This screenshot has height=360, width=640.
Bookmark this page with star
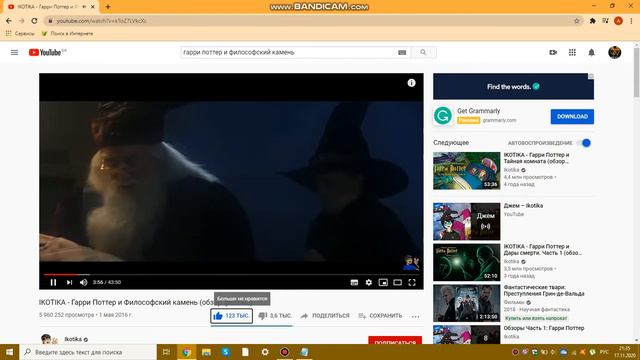tap(577, 21)
